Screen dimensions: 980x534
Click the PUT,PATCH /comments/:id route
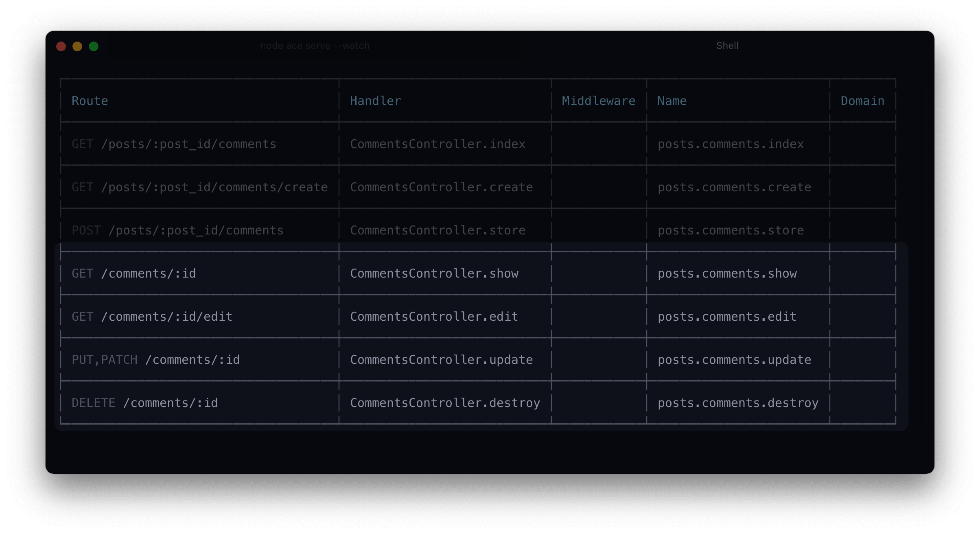[155, 360]
